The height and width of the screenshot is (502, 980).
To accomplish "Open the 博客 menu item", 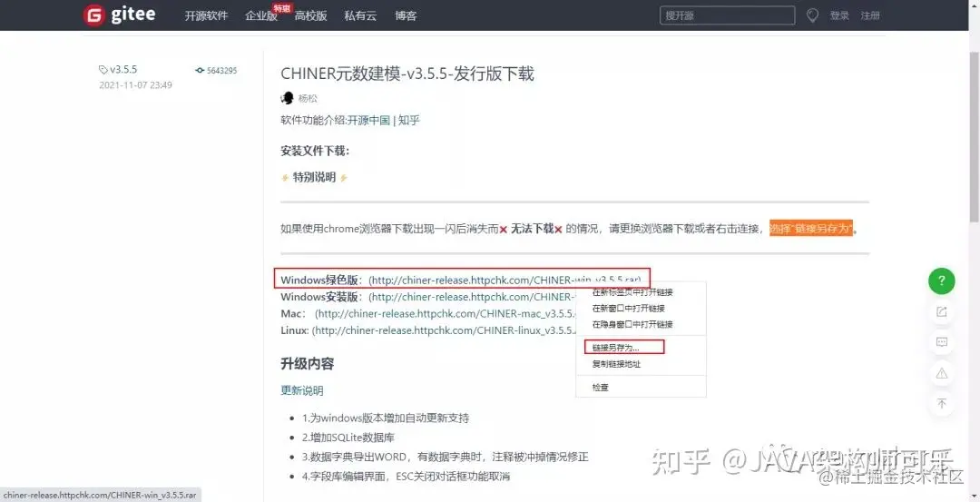I will coord(406,16).
